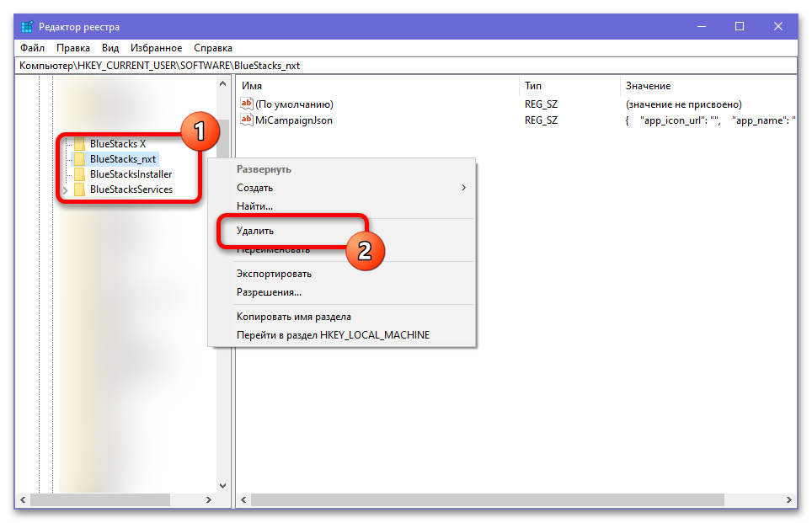Click the MiCampaignJson string value icon
812x523 pixels.
point(247,120)
